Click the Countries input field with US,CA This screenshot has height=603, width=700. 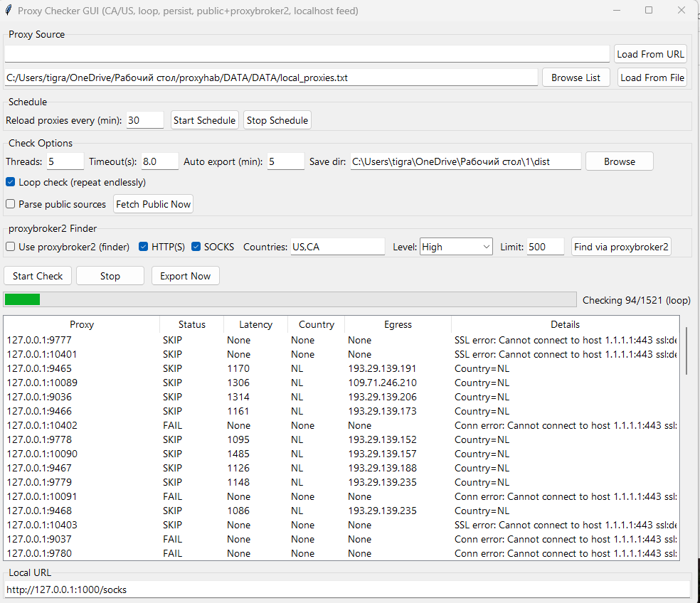click(337, 247)
